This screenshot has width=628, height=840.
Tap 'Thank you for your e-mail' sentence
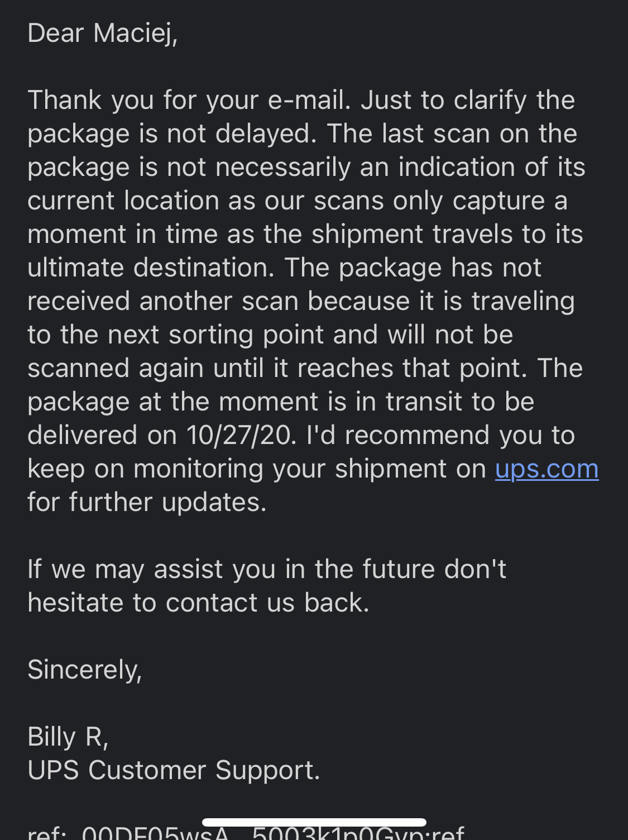189,101
